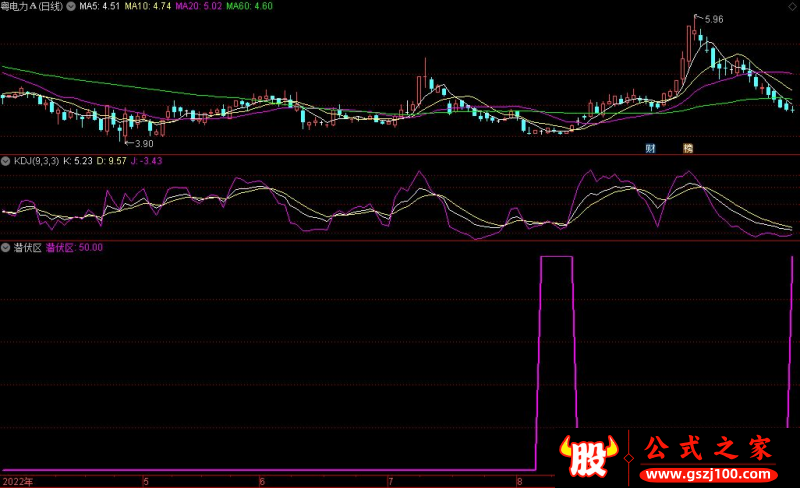Select month 8 on the time axis
This screenshot has height=488, width=800.
click(x=519, y=481)
